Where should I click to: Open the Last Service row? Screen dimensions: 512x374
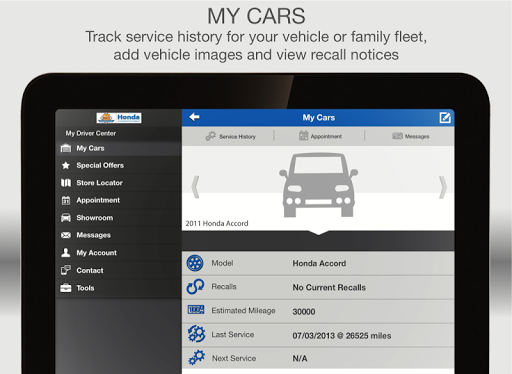tap(318, 335)
